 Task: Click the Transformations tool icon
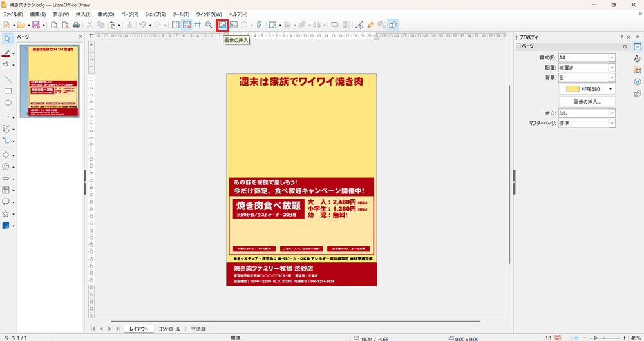[272, 25]
